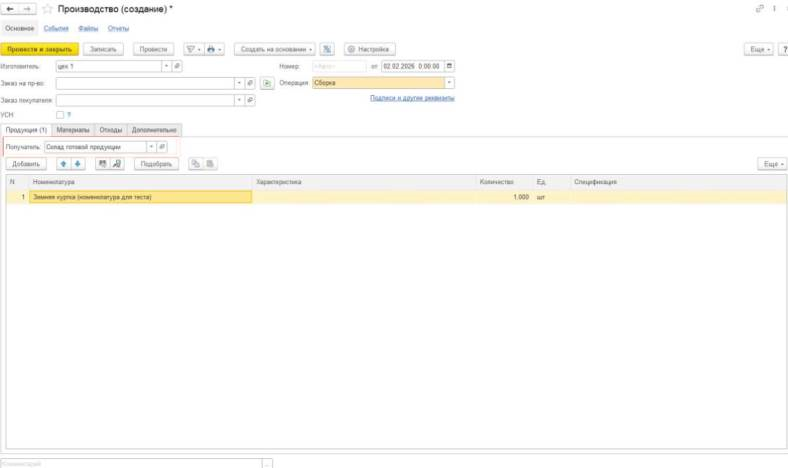Click the unit cell шт

[552, 197]
